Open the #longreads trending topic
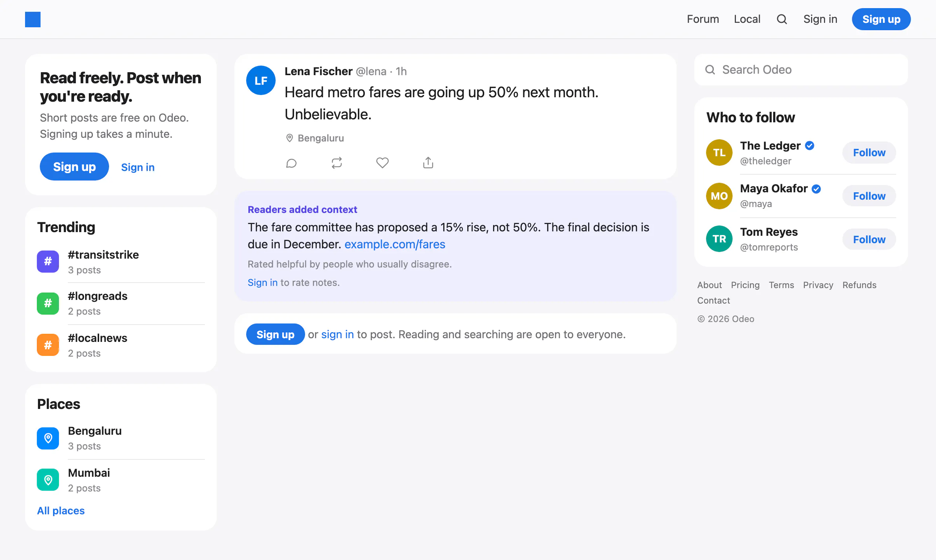The width and height of the screenshot is (936, 560). tap(121, 304)
